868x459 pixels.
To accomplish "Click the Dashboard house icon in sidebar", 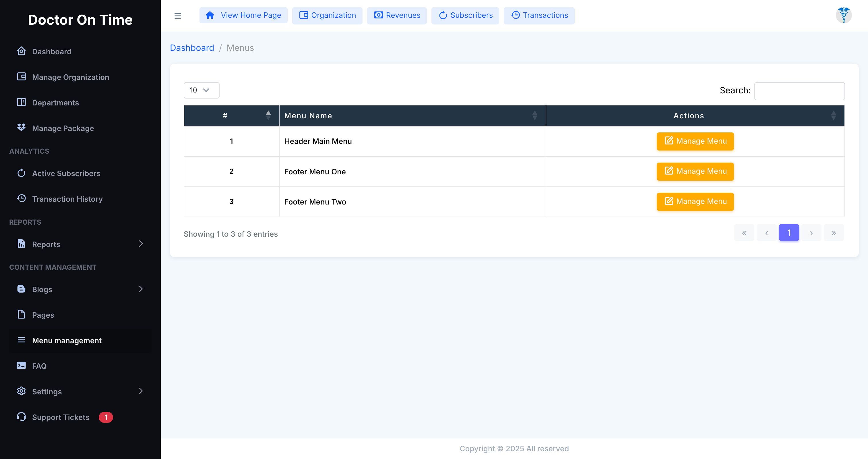I will (x=21, y=51).
